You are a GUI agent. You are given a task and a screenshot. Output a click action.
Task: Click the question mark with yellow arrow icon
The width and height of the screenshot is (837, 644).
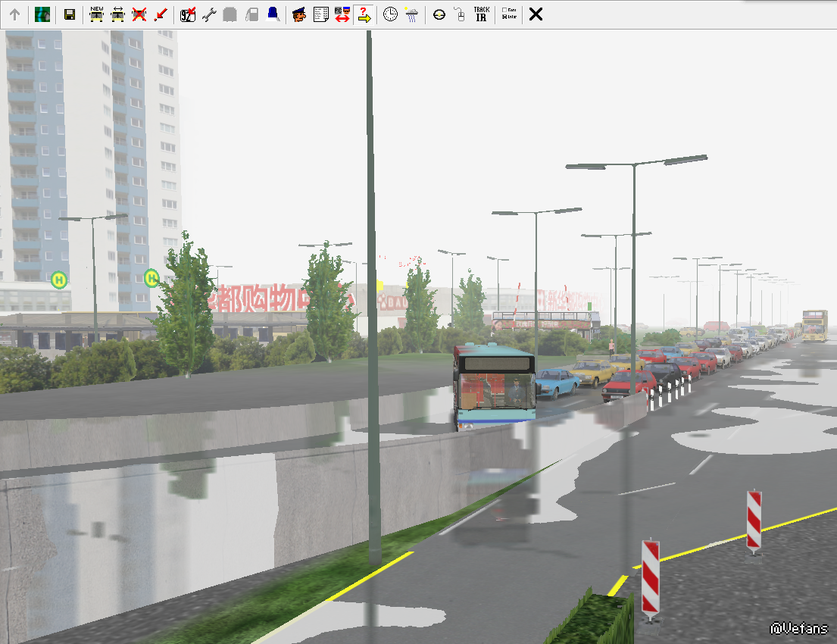coord(364,14)
